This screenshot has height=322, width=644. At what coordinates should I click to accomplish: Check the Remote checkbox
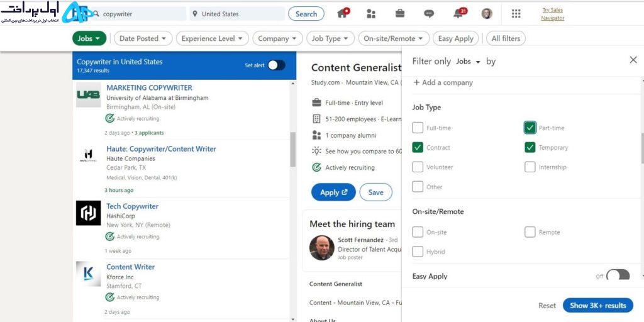click(x=530, y=232)
